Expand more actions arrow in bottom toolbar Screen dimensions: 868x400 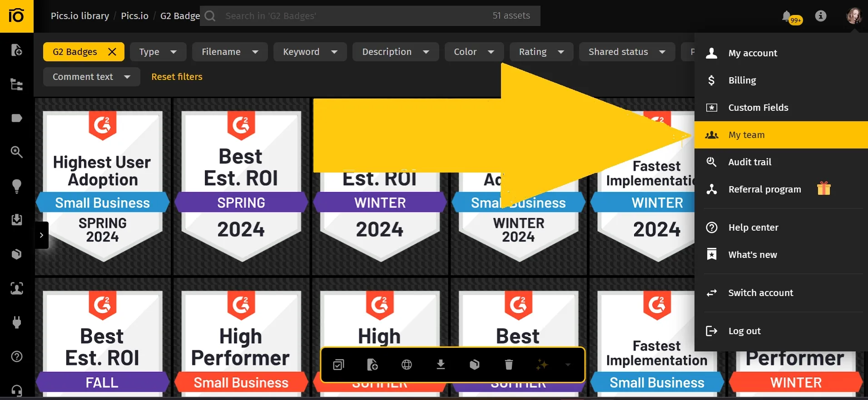(x=568, y=365)
